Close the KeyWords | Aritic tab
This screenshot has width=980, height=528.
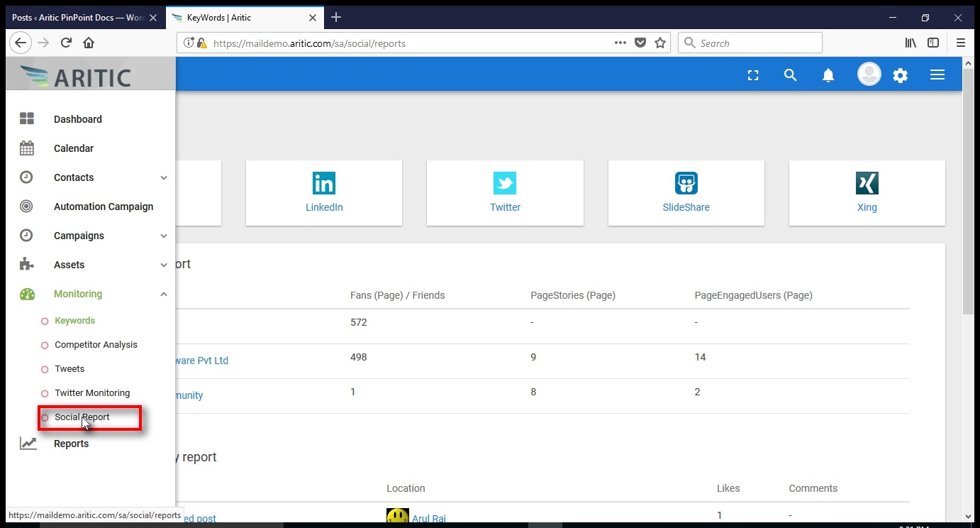coord(312,17)
